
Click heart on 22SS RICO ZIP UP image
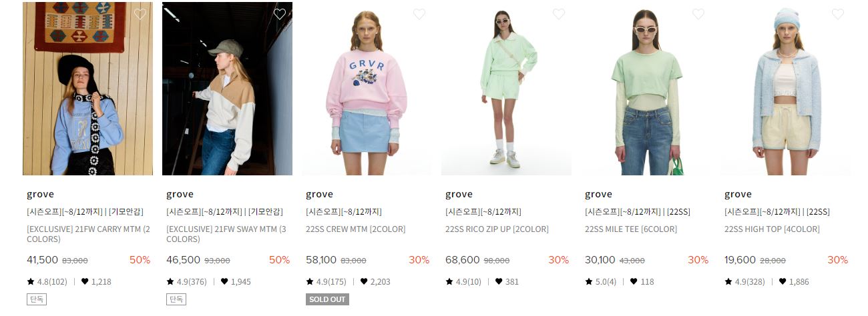pos(559,14)
